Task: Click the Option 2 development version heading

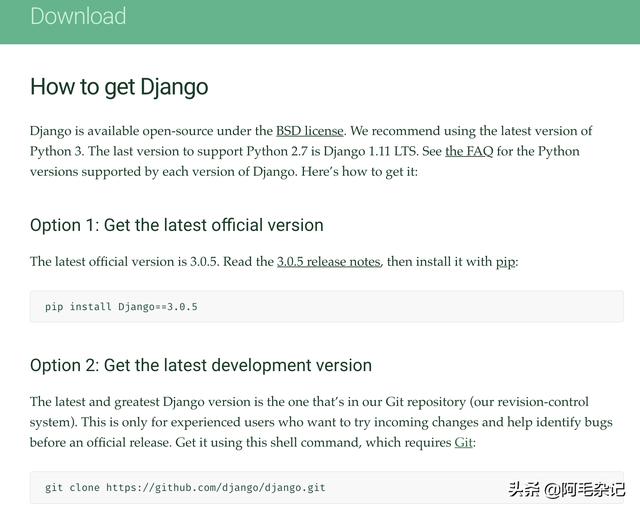Action: [201, 365]
